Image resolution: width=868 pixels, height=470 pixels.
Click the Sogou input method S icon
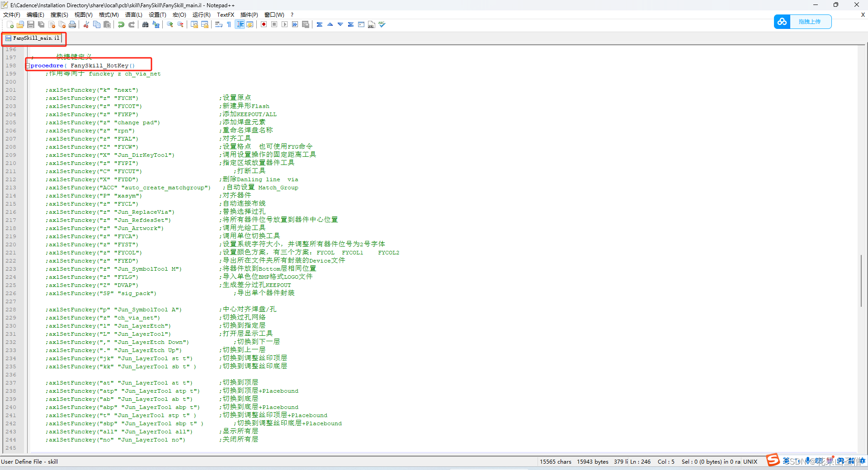773,460
